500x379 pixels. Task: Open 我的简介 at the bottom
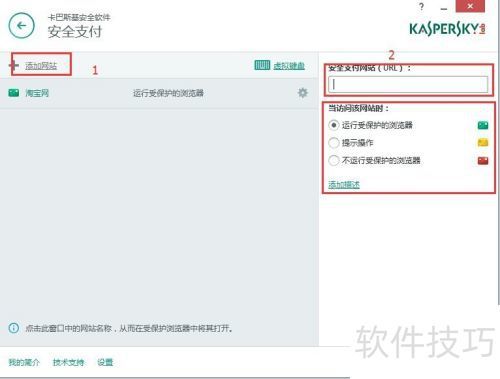point(24,362)
